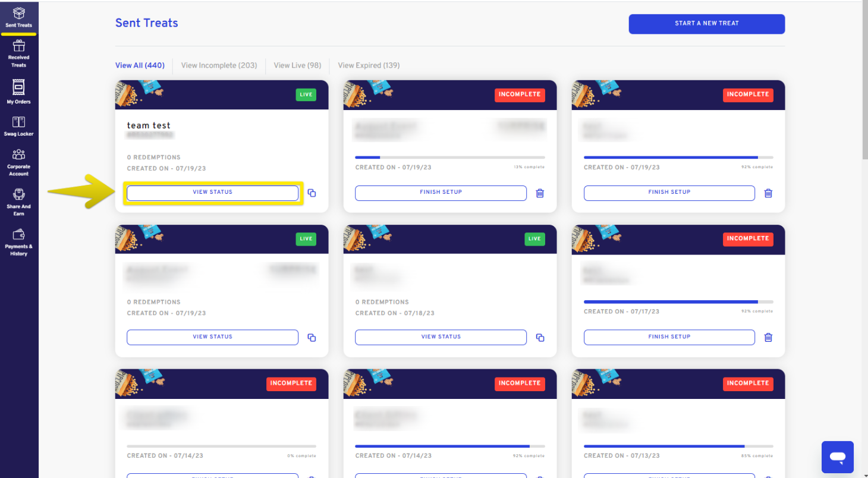Duplicate the team test treat using copy icon
Viewport: 868px width, 478px height.
coord(312,193)
